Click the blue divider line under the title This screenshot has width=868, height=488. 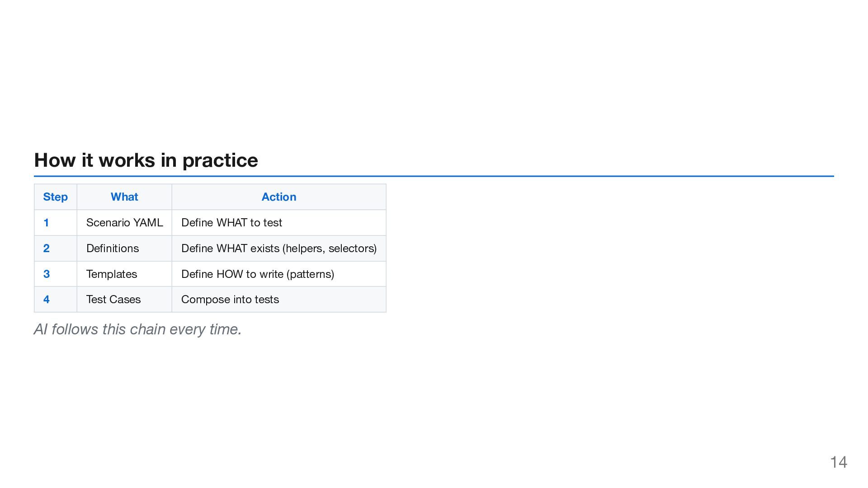[434, 176]
